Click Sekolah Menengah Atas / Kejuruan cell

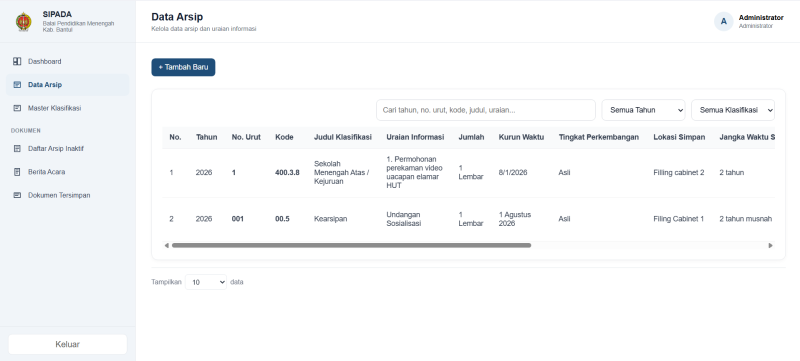tap(341, 172)
